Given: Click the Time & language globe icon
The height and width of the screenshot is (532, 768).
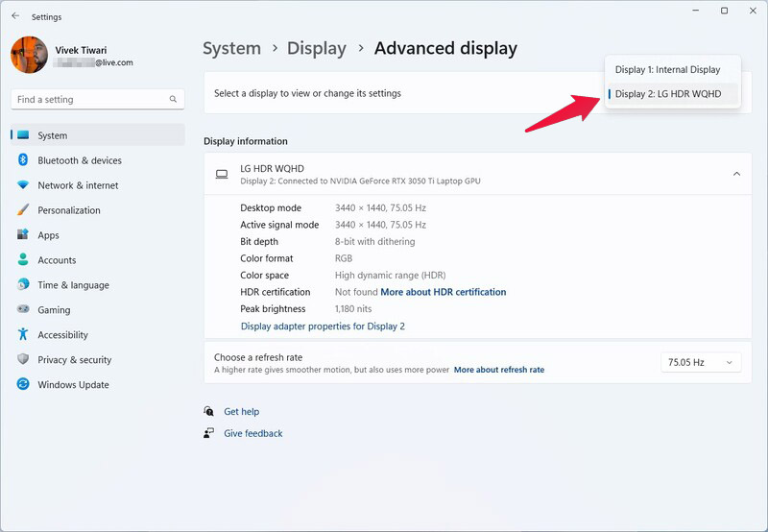Looking at the screenshot, I should click(23, 284).
